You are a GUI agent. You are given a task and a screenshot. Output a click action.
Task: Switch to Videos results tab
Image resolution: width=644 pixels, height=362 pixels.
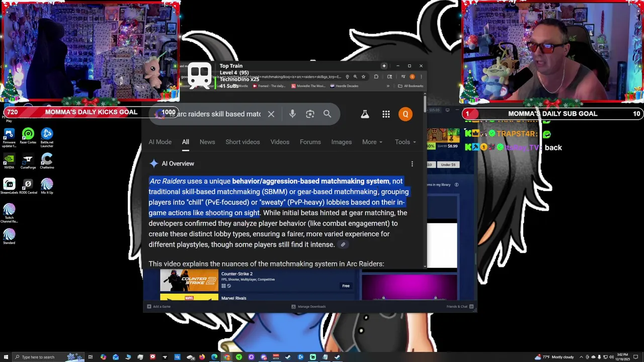[280, 142]
